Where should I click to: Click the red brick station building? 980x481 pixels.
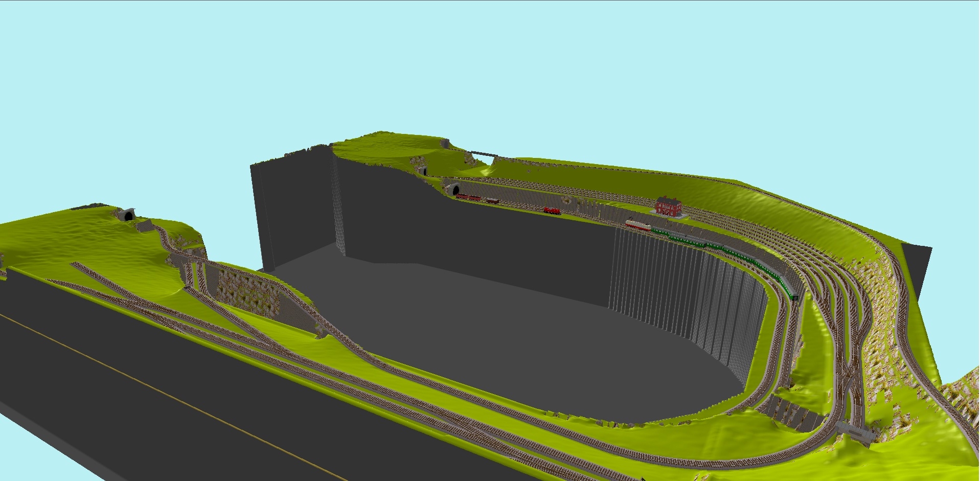669,206
